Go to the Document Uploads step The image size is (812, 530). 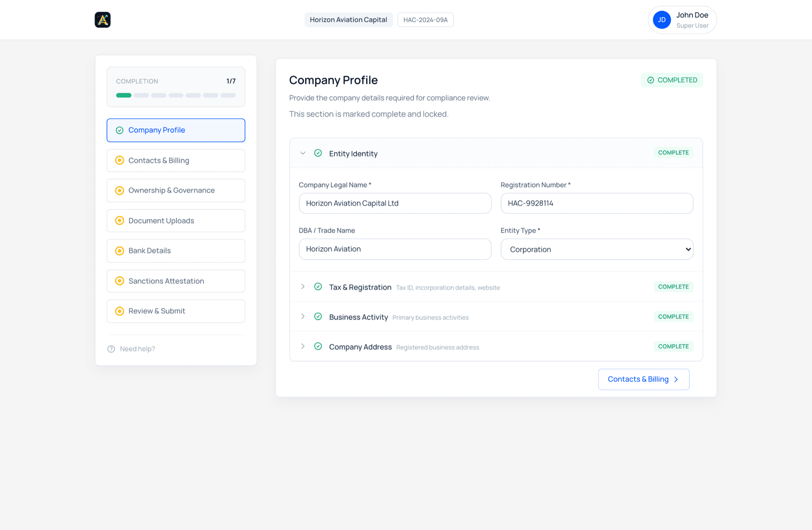176,220
